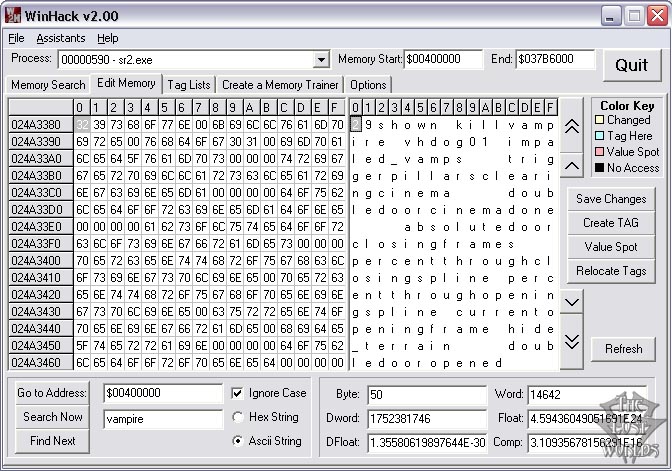Image resolution: width=672 pixels, height=471 pixels.
Task: Click the No Access color key swatch
Action: [x=600, y=168]
